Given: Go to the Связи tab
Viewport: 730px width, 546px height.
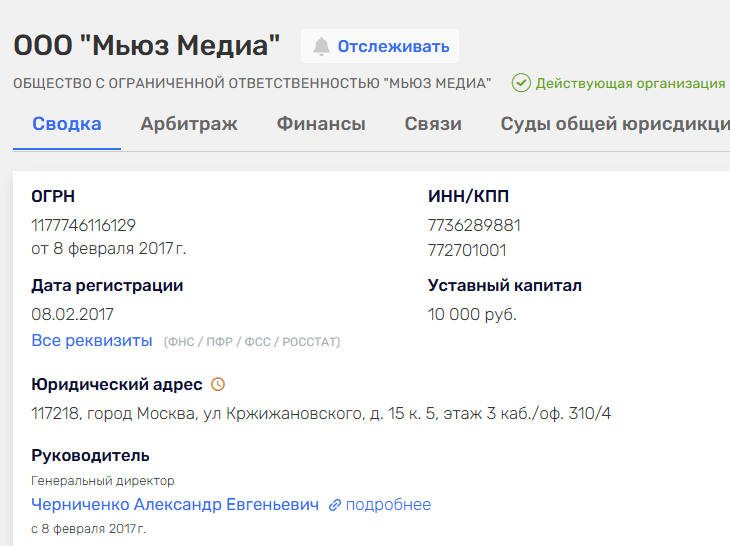Looking at the screenshot, I should pos(433,124).
